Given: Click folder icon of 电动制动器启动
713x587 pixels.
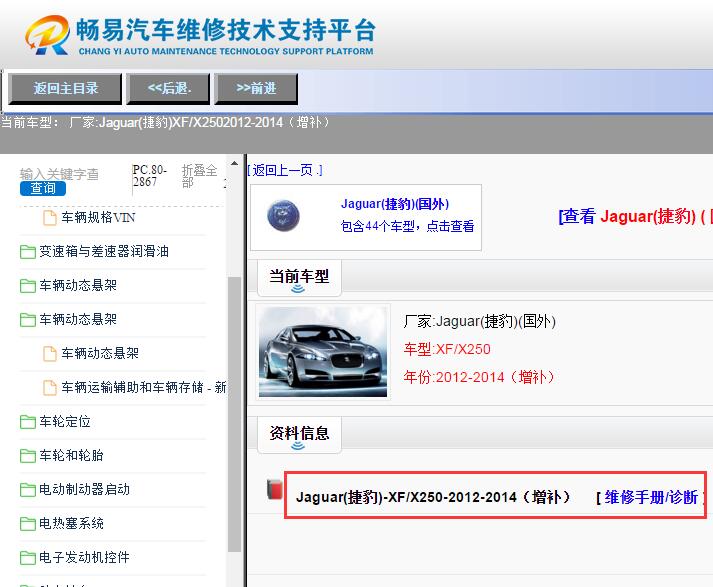Looking at the screenshot, I should (x=28, y=490).
